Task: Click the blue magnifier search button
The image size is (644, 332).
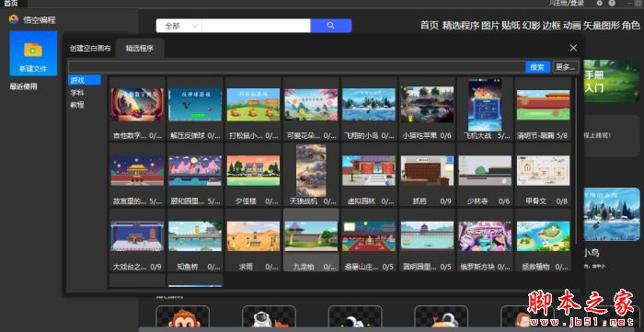Action: 331,26
